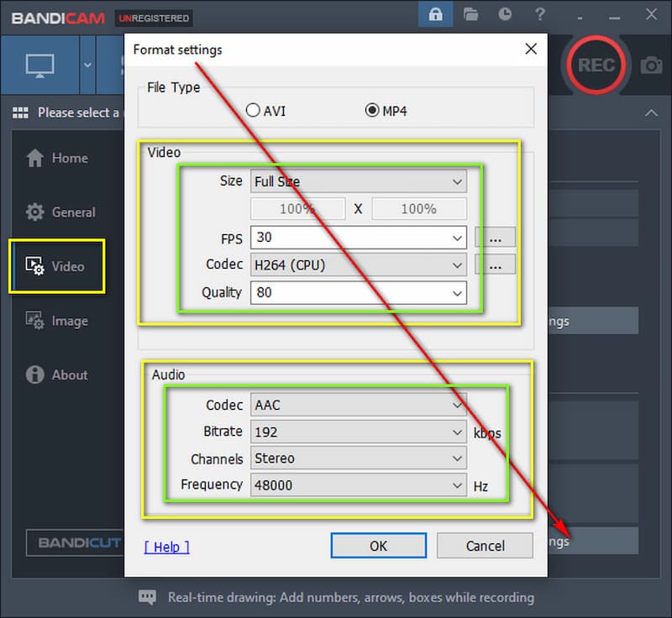Screen dimensions: 672x618
Task: Start recording with the REC button
Action: (x=596, y=65)
